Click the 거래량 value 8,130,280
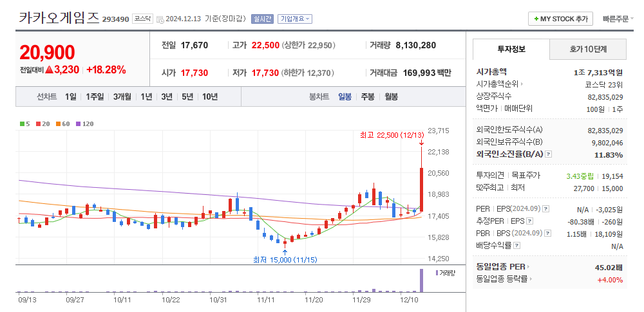The width and height of the screenshot is (644, 312). (415, 46)
